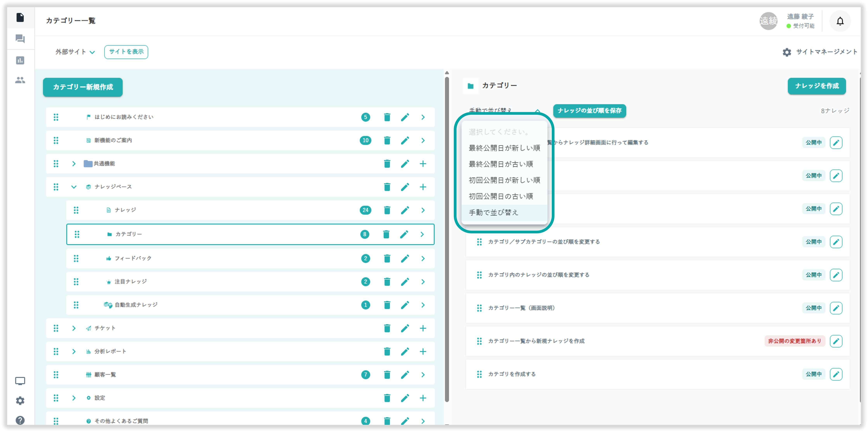Add subcategory to 共通機能 with plus icon

pos(423,164)
